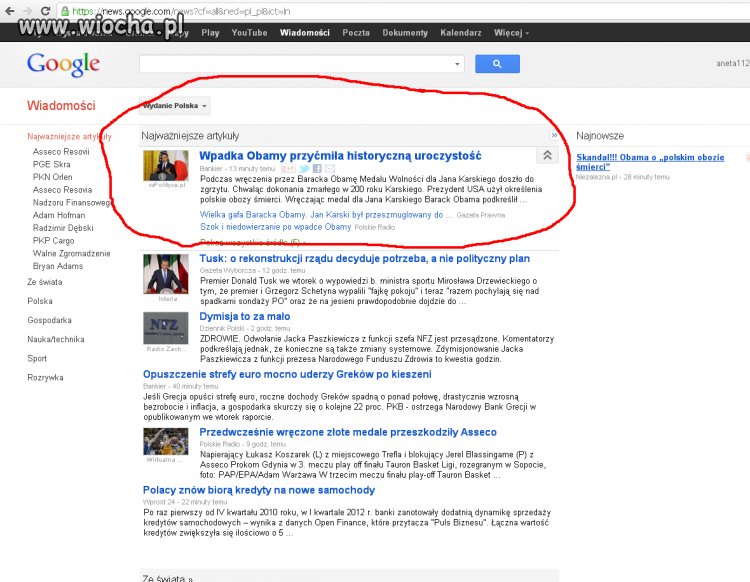Open Poczta in the top bar
This screenshot has height=582, width=750.
(x=356, y=33)
